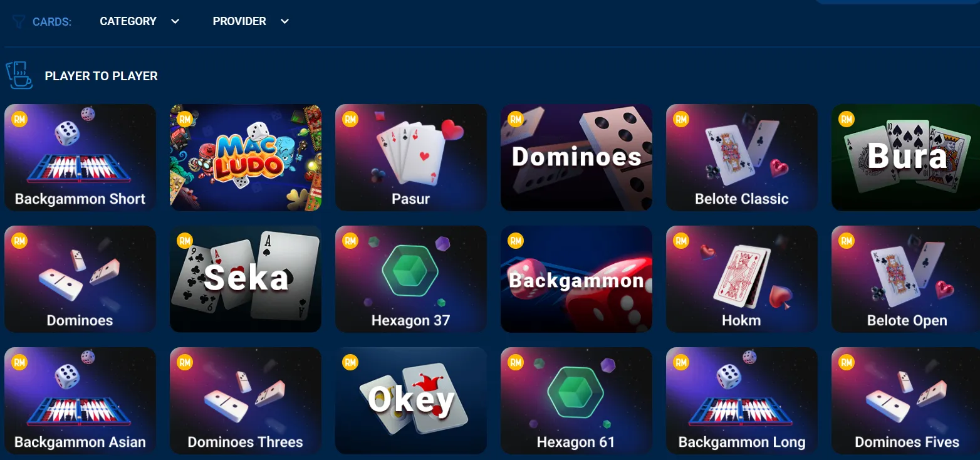The width and height of the screenshot is (980, 460).
Task: Click the RM badge on Bura tile
Action: [847, 119]
